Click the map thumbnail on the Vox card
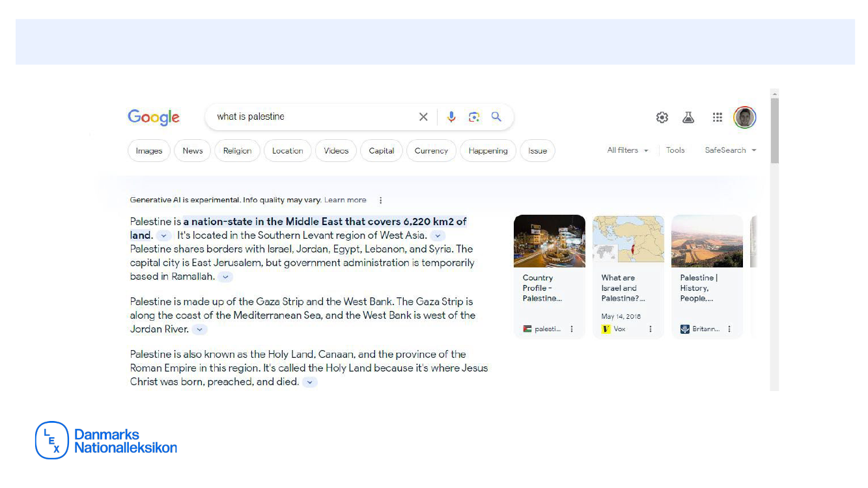The height and width of the screenshot is (488, 868). click(x=628, y=241)
